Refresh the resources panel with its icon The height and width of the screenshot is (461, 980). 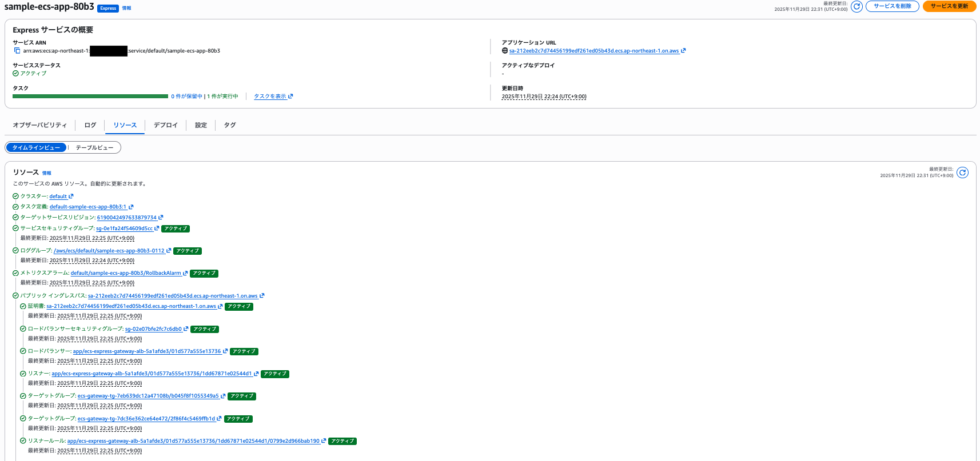pyautogui.click(x=963, y=173)
